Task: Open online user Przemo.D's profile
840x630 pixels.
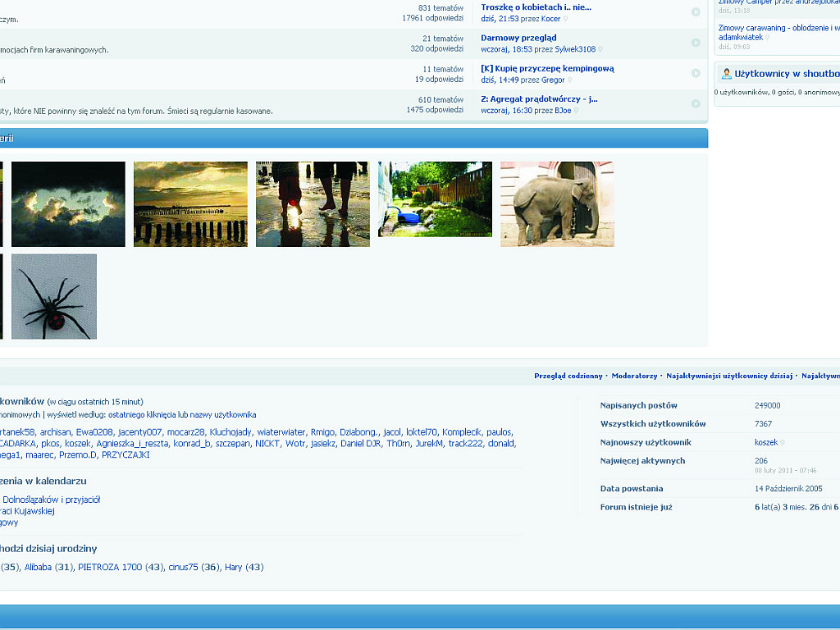Action: (78, 454)
